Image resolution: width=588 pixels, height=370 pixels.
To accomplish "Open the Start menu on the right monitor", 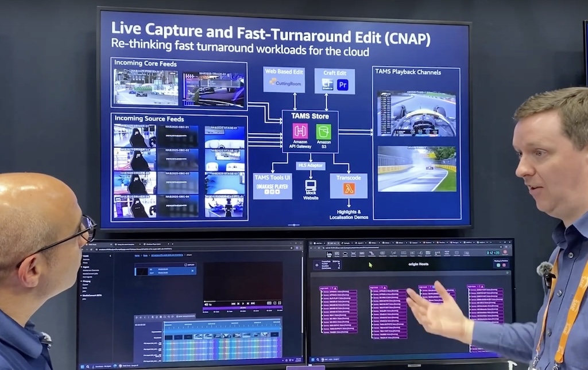I will pyautogui.click(x=312, y=360).
